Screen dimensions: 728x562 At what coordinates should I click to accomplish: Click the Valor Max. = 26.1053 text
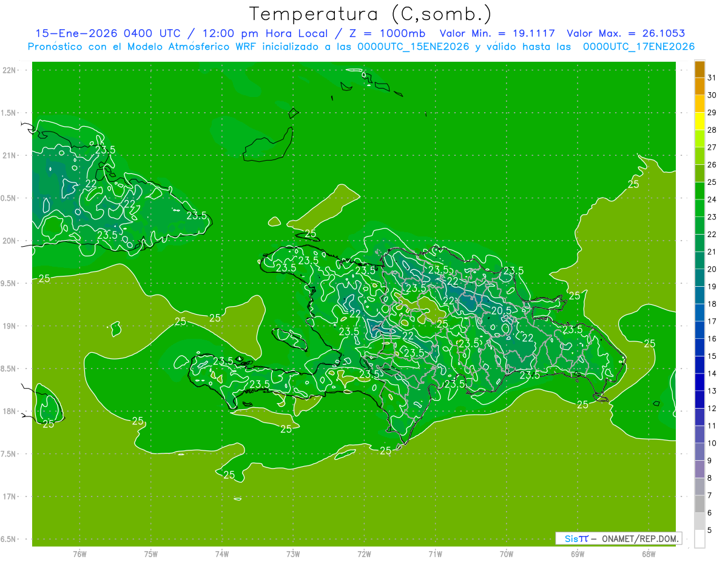[x=625, y=33]
